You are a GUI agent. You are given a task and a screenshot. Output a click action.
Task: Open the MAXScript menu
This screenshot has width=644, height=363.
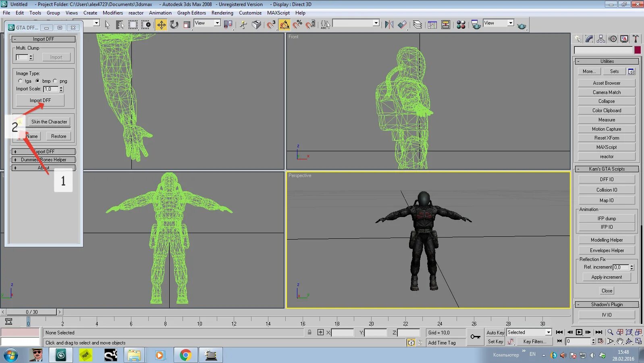[x=278, y=13]
